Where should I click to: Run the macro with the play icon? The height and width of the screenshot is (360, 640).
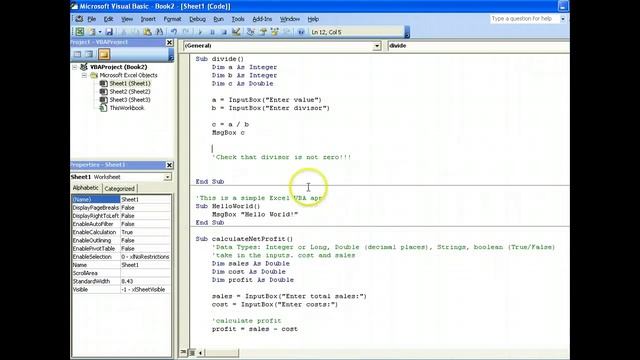point(200,32)
